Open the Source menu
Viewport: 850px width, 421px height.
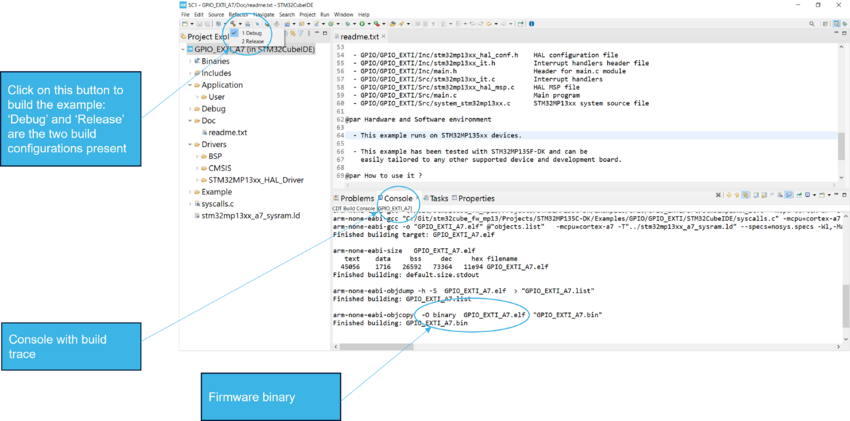pos(216,15)
